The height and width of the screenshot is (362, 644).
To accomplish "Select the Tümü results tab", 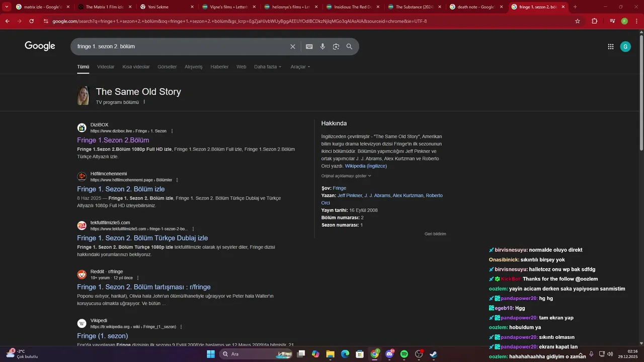I will 83,67.
